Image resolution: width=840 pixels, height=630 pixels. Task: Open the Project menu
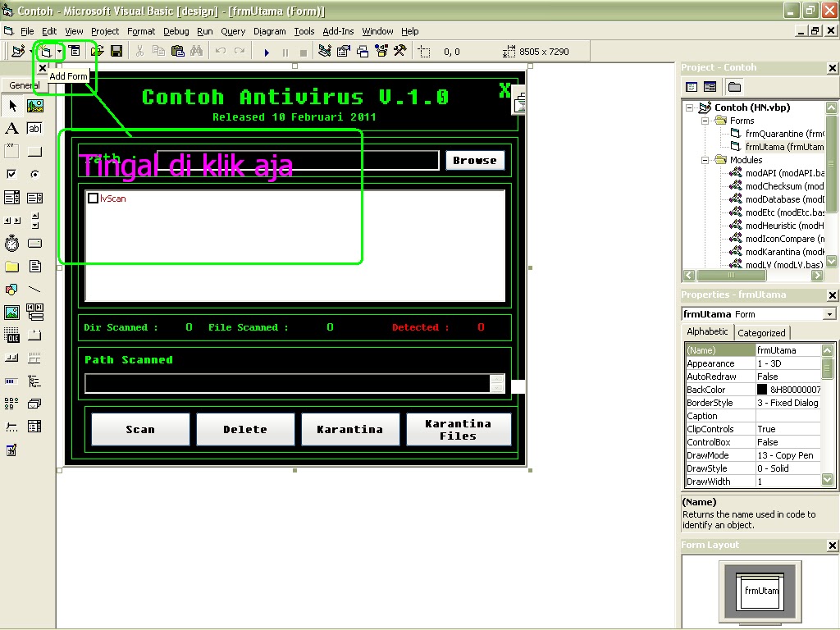point(105,31)
